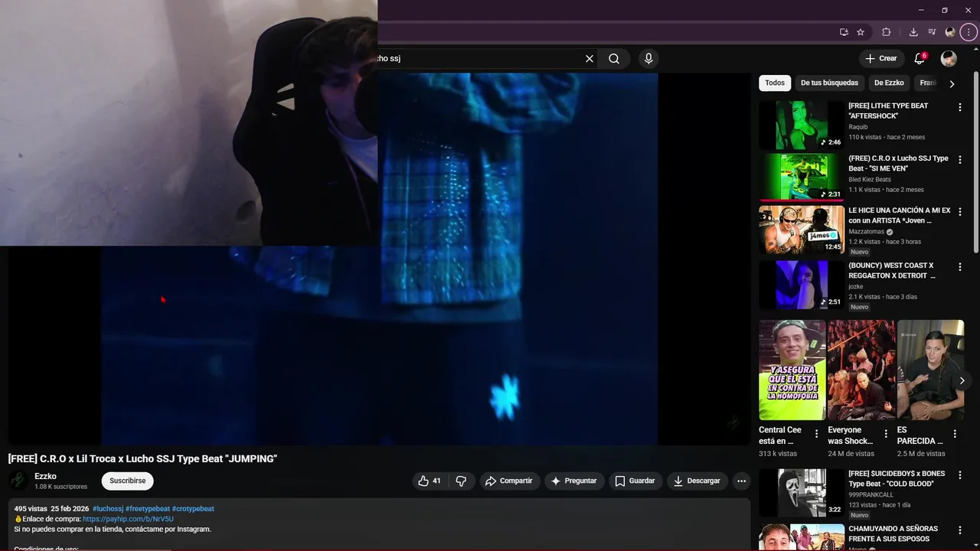The height and width of the screenshot is (551, 980).
Task: Click the JUMPING video title text
Action: pyautogui.click(x=142, y=458)
